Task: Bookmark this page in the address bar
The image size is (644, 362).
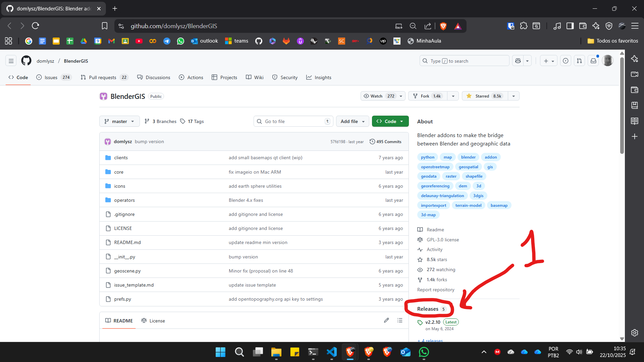Action: pos(105,26)
